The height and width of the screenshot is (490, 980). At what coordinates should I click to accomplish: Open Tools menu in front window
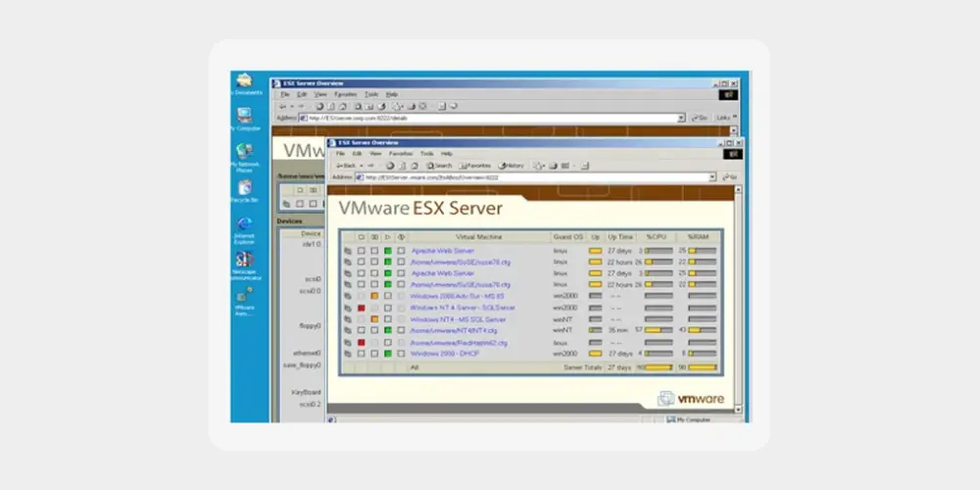click(427, 154)
